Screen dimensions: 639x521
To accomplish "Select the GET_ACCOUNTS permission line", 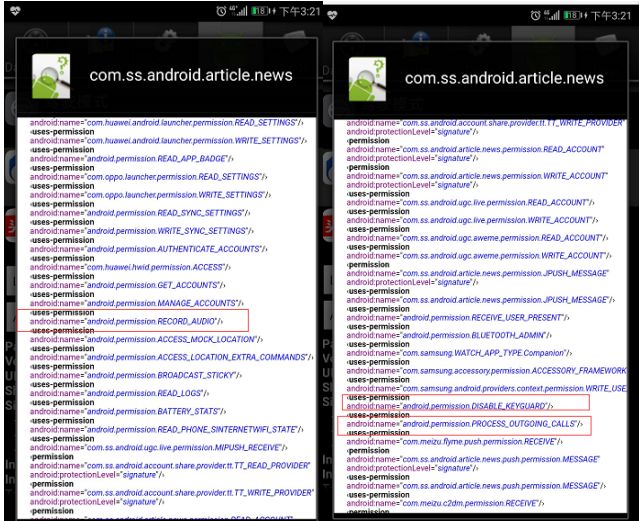I will 128,285.
